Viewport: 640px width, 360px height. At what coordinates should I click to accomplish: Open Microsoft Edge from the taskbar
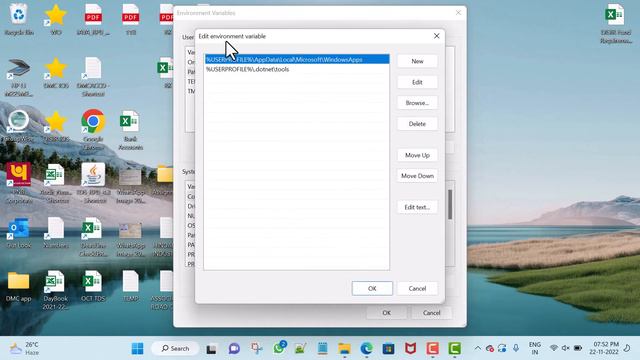[367, 349]
